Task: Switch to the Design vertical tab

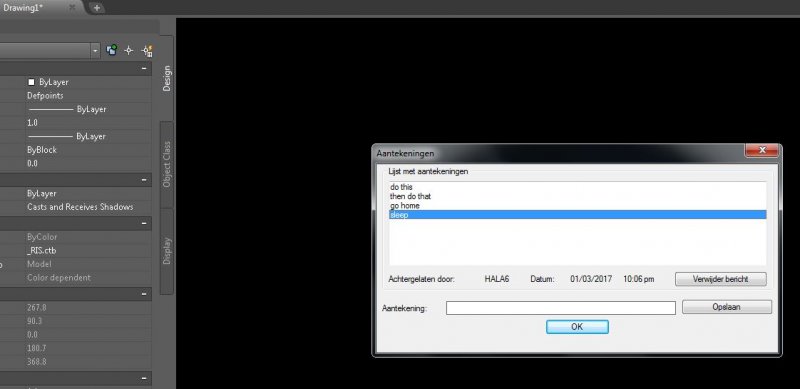Action: point(167,78)
